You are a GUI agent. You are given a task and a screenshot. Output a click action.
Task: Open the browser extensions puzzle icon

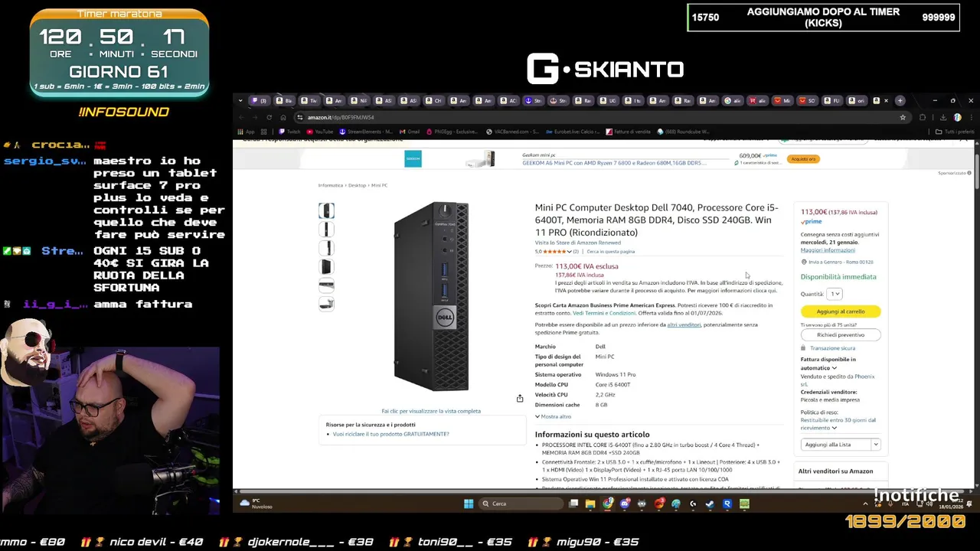(923, 117)
